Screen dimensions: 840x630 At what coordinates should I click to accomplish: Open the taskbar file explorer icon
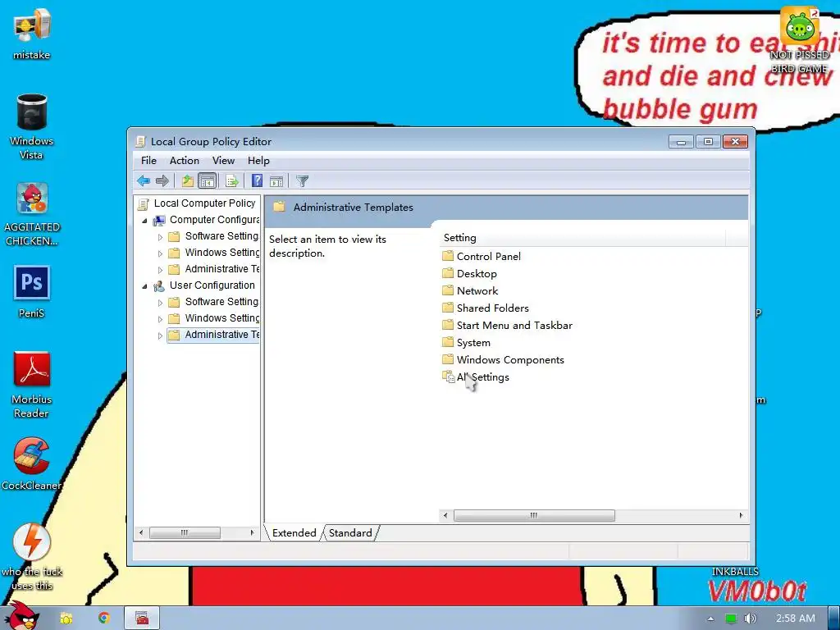pyautogui.click(x=66, y=619)
